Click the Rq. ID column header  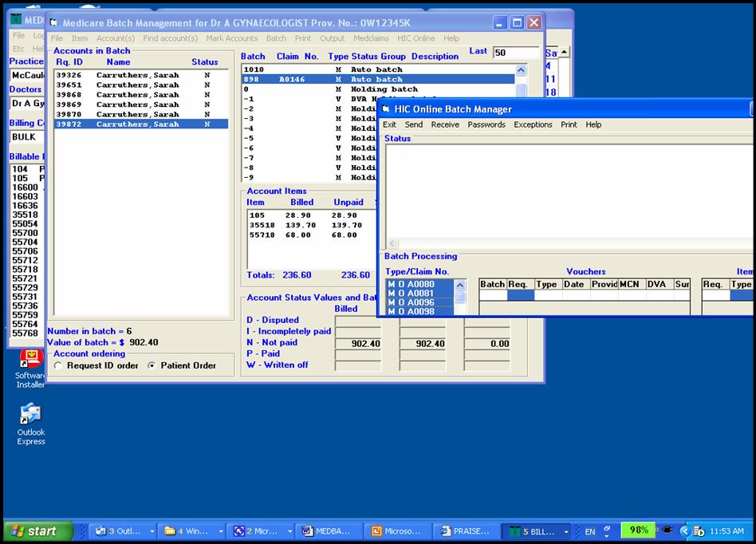[69, 61]
